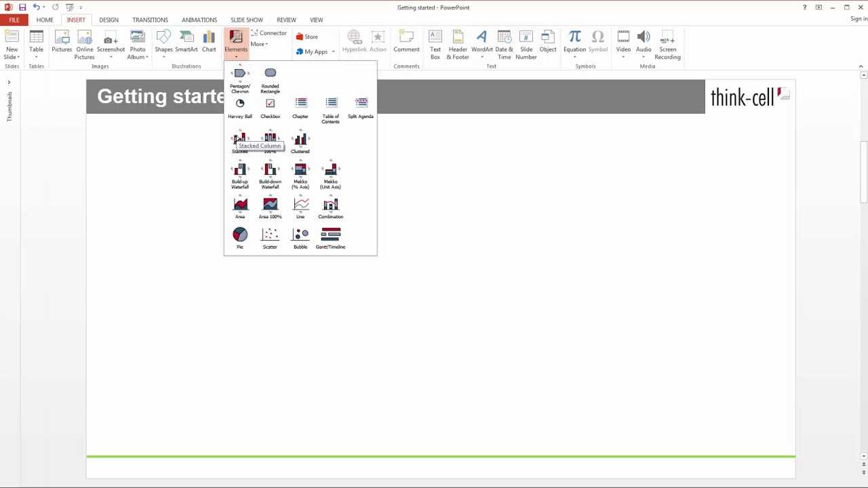Image resolution: width=868 pixels, height=488 pixels.
Task: Insert a Harvey Ball element
Action: coord(239,106)
